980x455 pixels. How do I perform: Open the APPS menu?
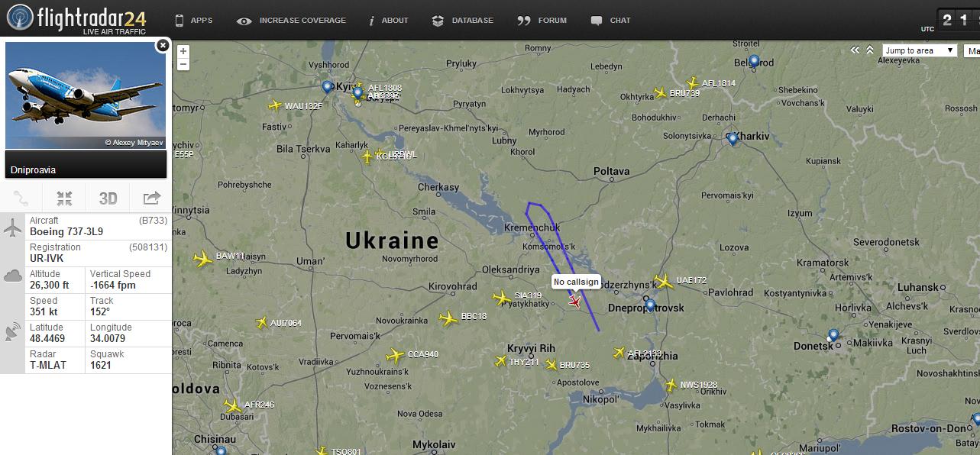pyautogui.click(x=193, y=21)
